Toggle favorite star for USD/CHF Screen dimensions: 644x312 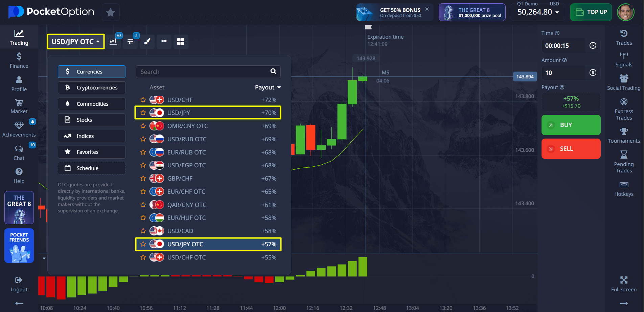(143, 100)
